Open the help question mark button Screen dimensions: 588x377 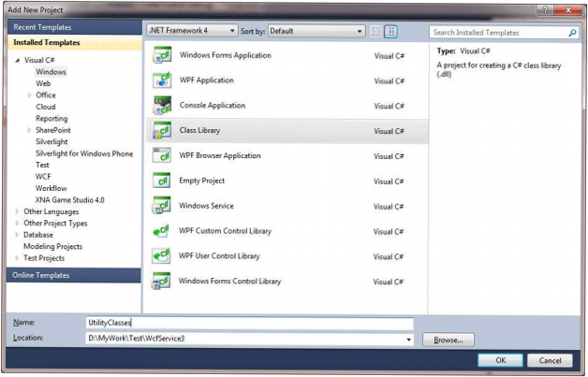pos(546,10)
